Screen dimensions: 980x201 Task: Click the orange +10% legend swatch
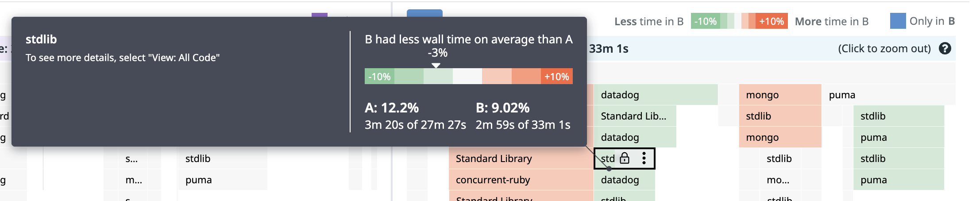click(772, 21)
